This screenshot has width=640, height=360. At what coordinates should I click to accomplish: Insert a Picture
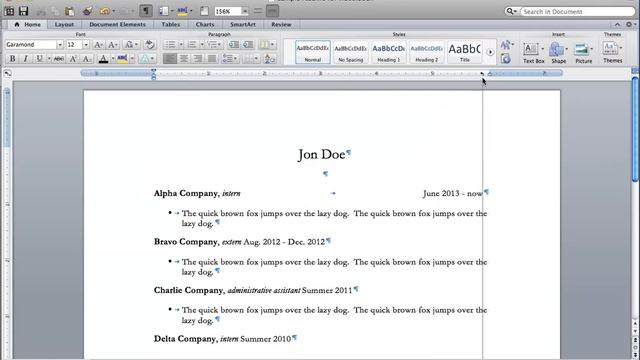[x=584, y=52]
